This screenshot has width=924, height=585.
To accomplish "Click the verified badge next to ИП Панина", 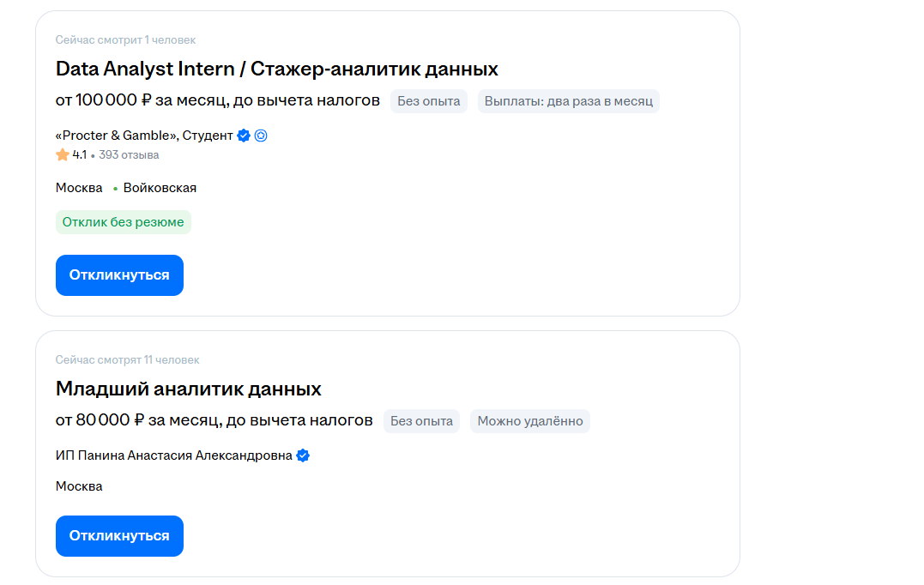I will tap(303, 455).
